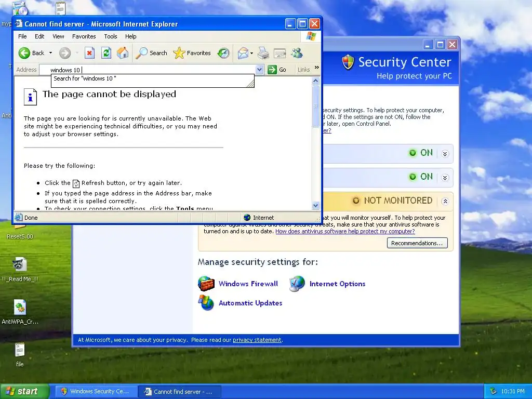
Task: Open the Tools menu
Action: 111,36
